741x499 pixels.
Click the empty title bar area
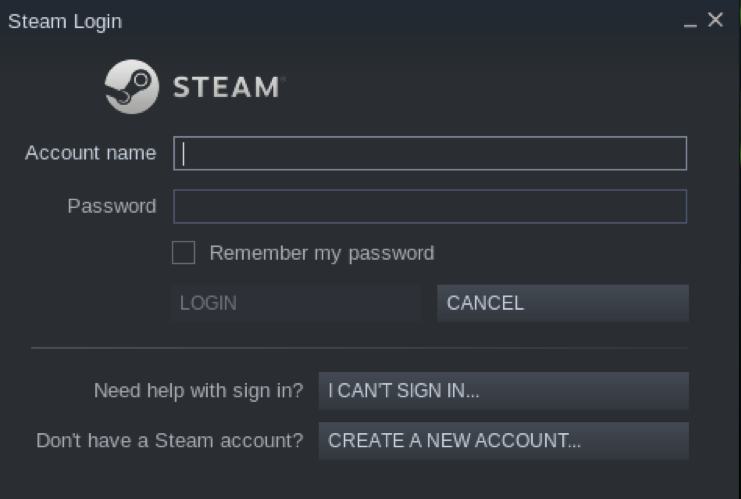[400, 21]
